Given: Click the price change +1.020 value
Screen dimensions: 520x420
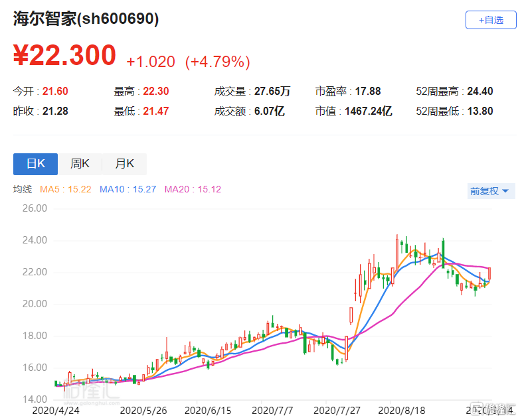Looking at the screenshot, I should pyautogui.click(x=151, y=62).
